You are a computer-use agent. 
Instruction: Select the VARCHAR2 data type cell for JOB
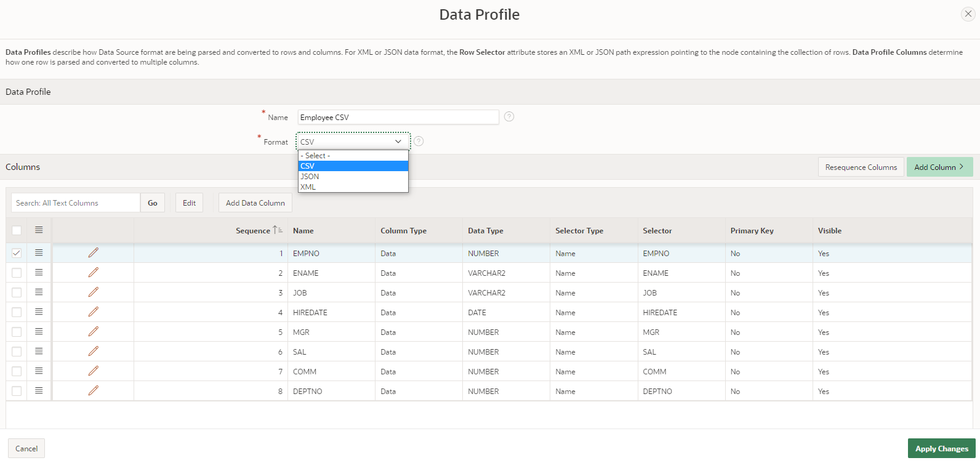pyautogui.click(x=506, y=292)
